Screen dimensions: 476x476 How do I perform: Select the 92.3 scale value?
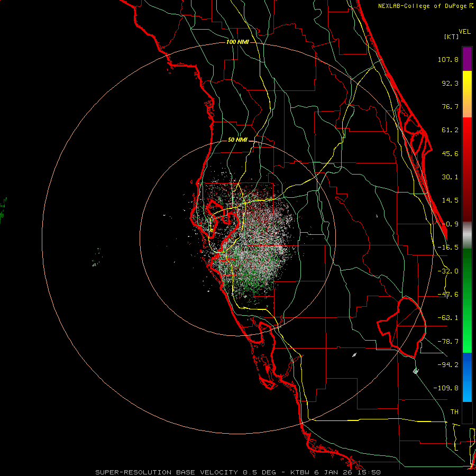(450, 83)
